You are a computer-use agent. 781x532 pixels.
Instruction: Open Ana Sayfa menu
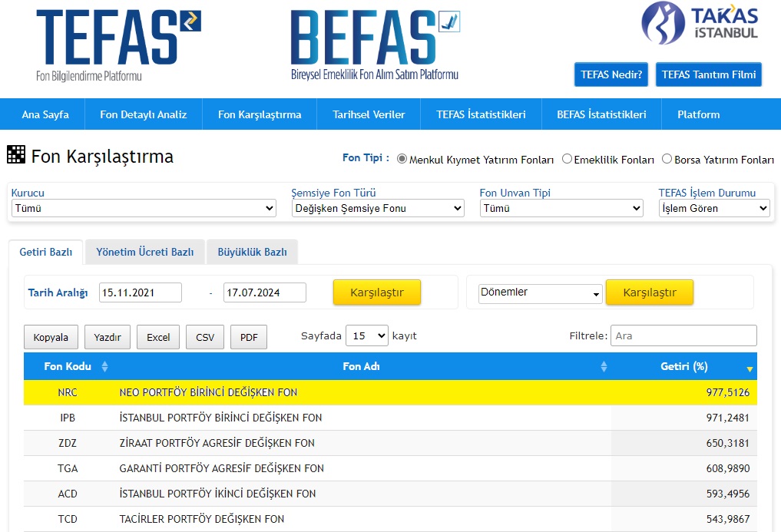pos(45,114)
